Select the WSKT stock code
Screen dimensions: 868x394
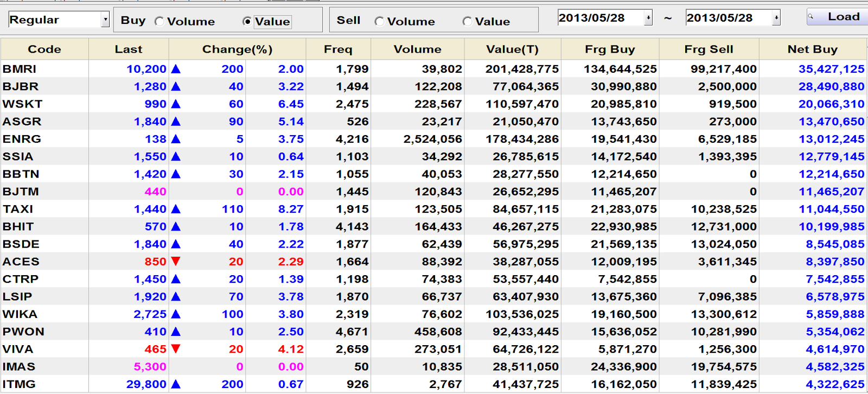(22, 104)
